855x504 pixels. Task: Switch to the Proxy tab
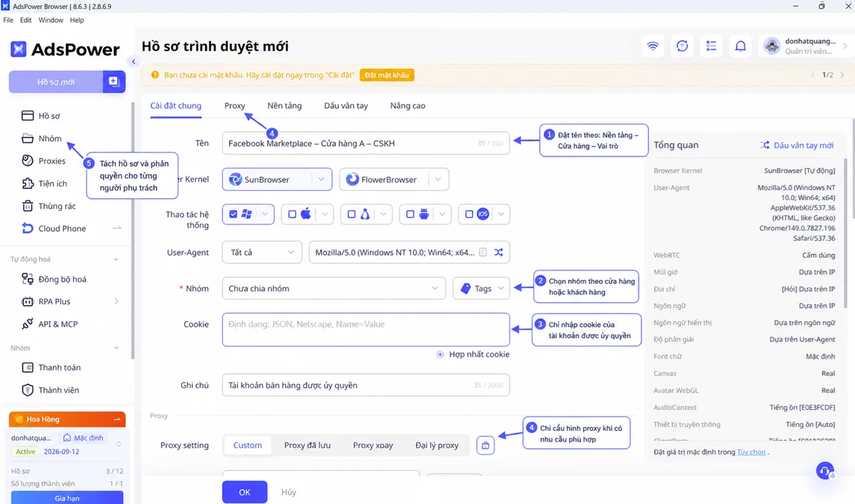[x=235, y=106]
